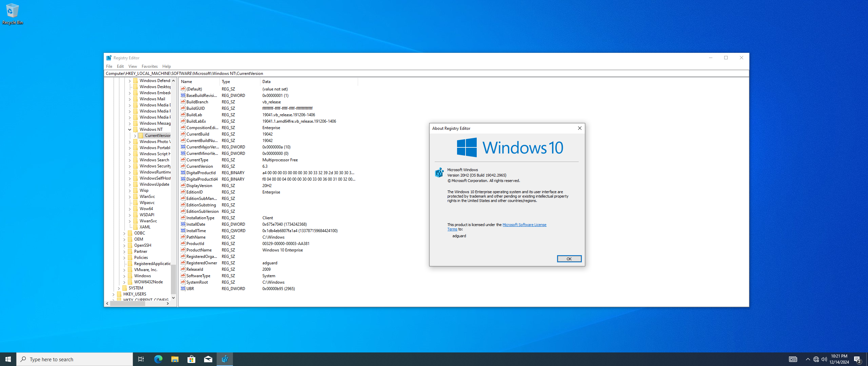Image resolution: width=868 pixels, height=366 pixels.
Task: Click the Recycle Bin desktop icon
Action: tap(12, 14)
